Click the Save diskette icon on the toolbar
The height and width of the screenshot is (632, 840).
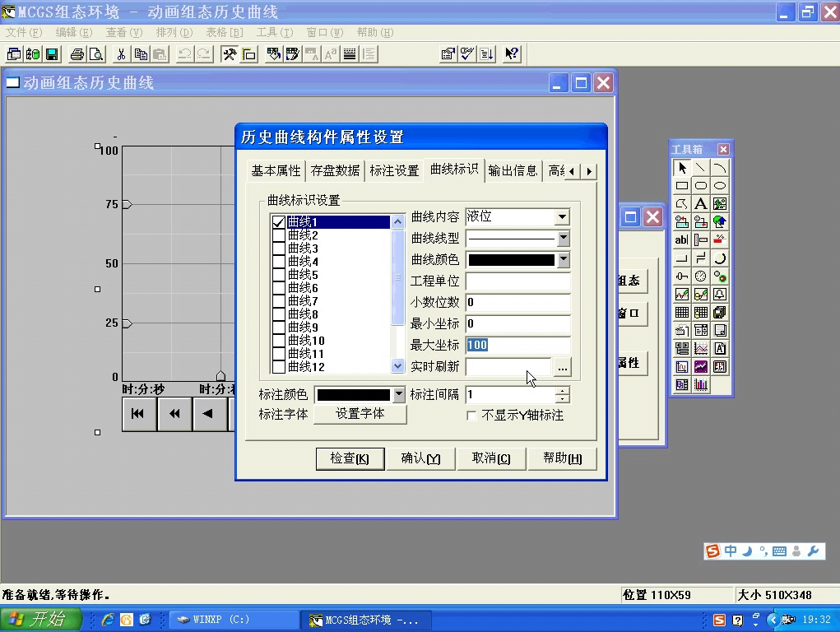[52, 53]
